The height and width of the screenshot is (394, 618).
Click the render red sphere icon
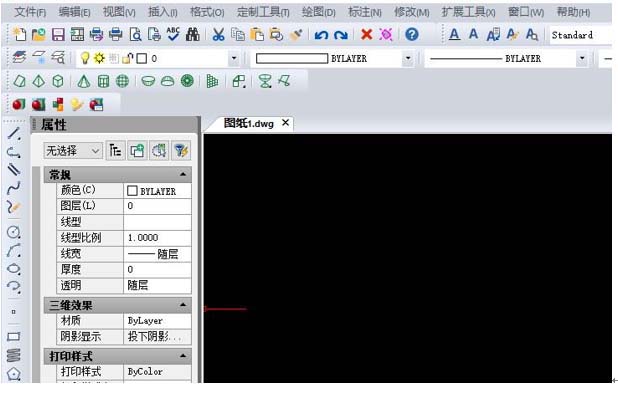tap(19, 104)
